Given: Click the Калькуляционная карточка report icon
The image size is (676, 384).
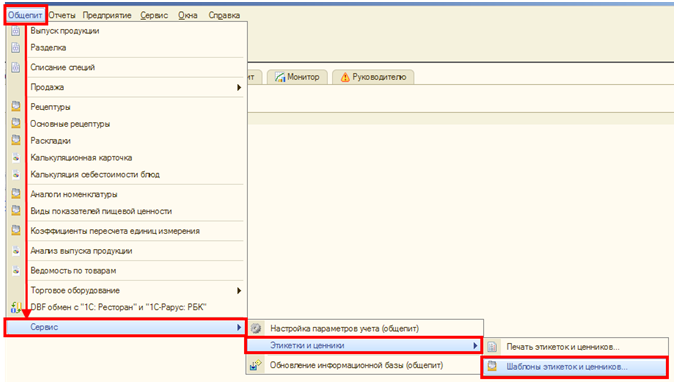Looking at the screenshot, I should click(x=16, y=157).
